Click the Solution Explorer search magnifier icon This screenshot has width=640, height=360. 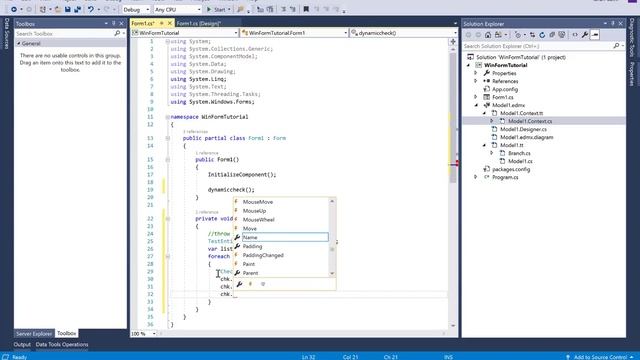616,46
